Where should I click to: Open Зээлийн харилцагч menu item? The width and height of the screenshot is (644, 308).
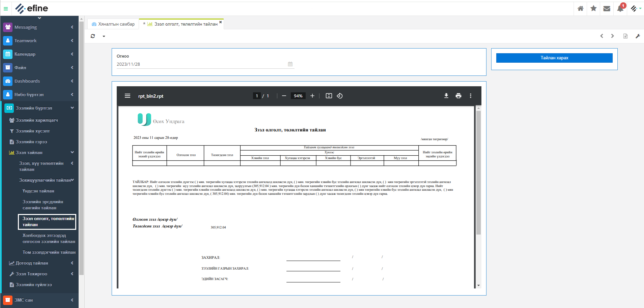pyautogui.click(x=37, y=120)
